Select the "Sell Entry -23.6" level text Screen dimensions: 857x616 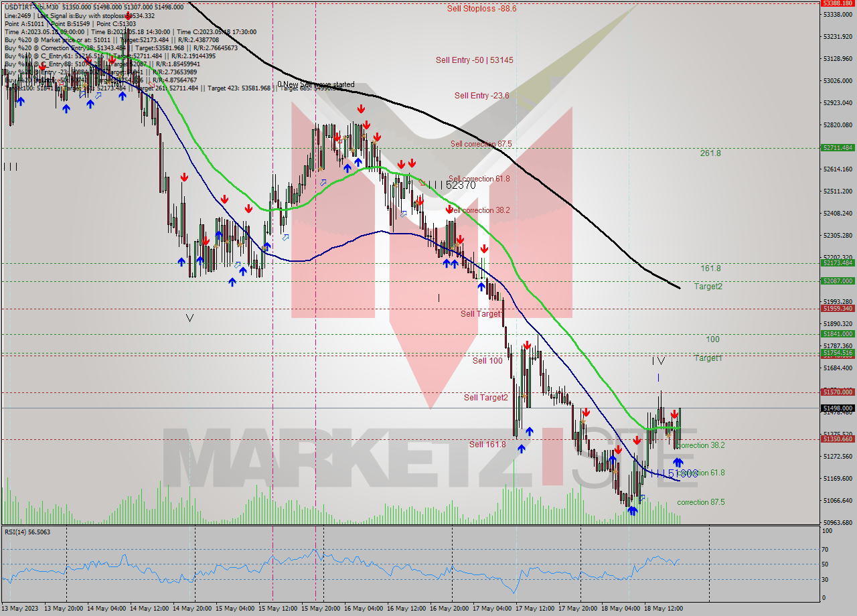coord(481,96)
